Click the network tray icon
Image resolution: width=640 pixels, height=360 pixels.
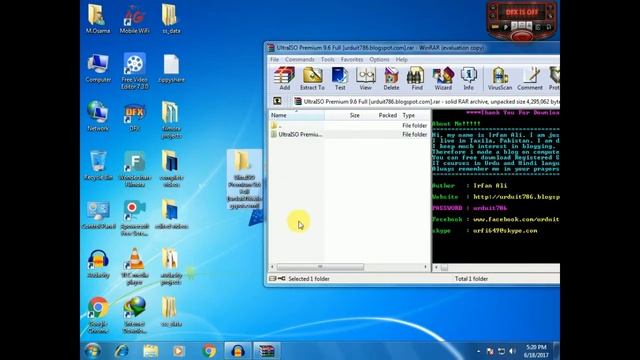tap(501, 351)
